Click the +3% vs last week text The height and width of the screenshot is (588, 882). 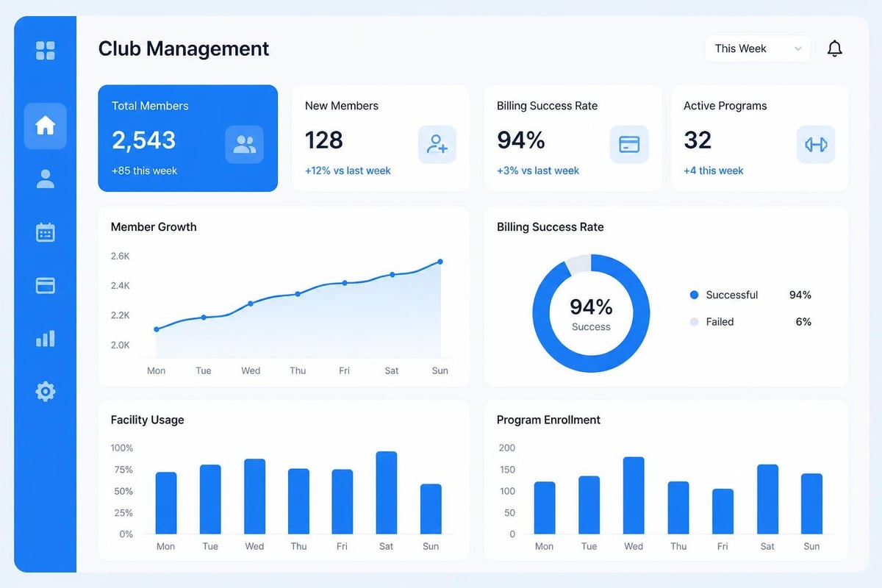tap(538, 171)
